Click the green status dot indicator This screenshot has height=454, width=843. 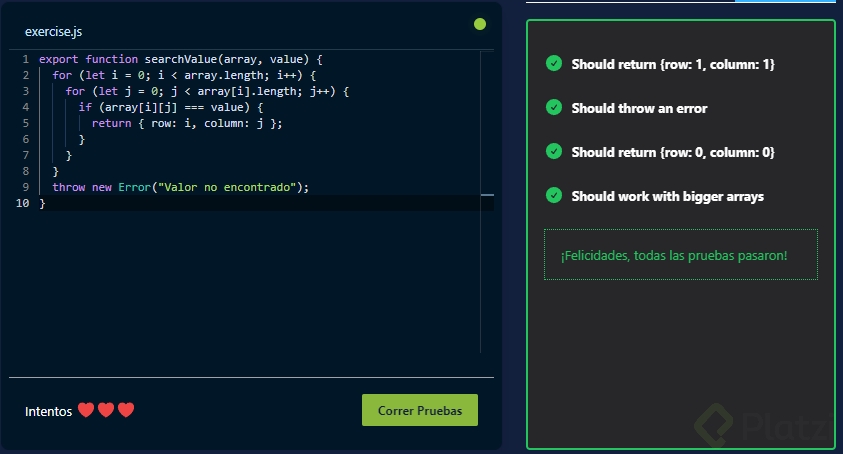point(480,24)
